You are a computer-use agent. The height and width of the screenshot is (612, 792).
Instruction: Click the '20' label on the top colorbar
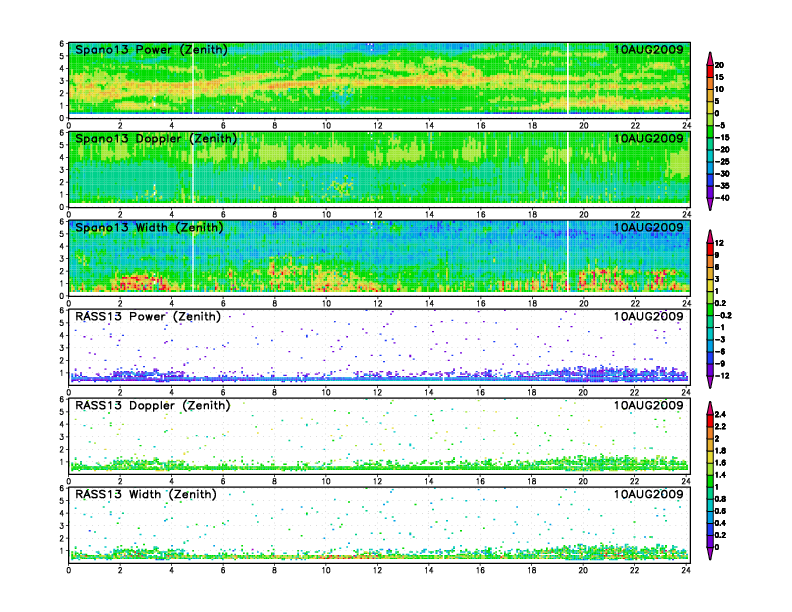(x=719, y=65)
